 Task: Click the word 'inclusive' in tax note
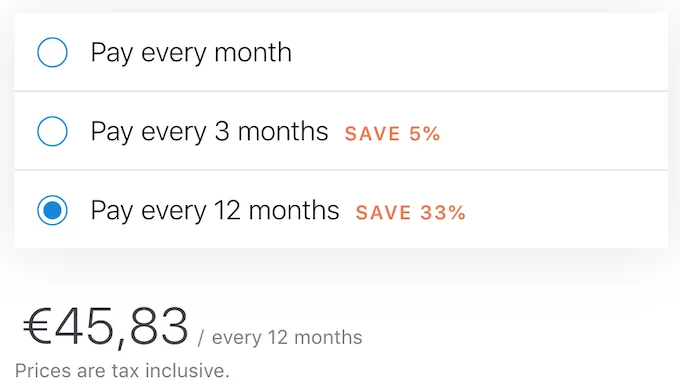click(185, 371)
